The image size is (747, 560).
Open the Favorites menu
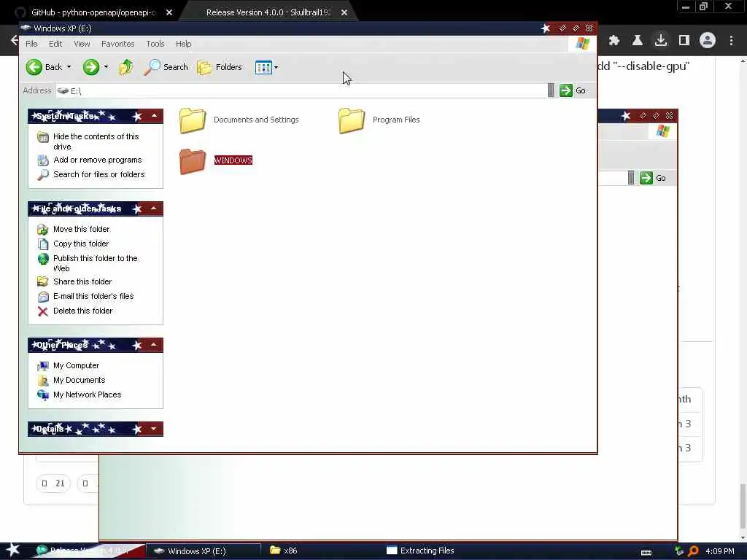117,44
